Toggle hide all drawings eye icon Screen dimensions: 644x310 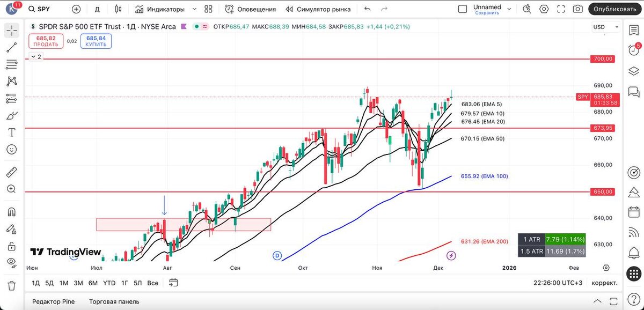point(11,263)
